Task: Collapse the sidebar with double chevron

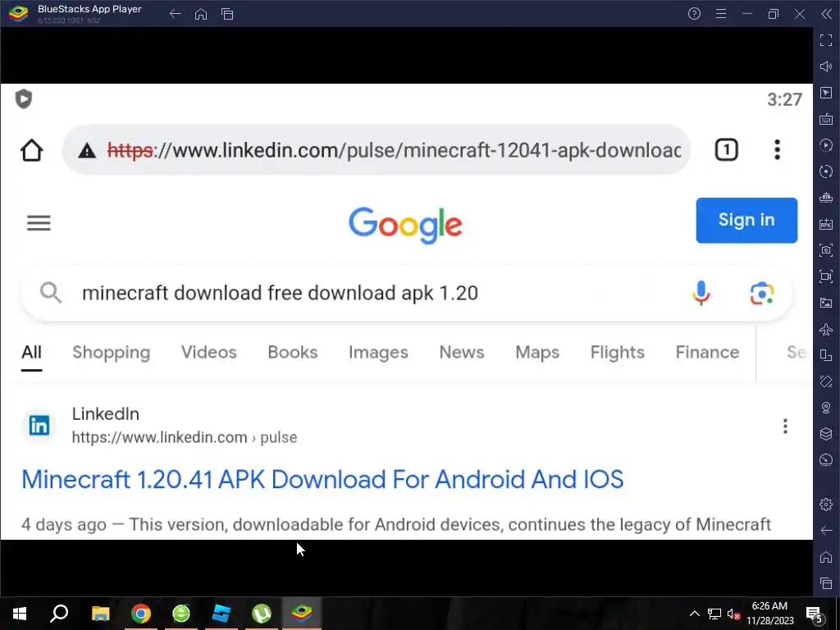Action: coord(826,14)
